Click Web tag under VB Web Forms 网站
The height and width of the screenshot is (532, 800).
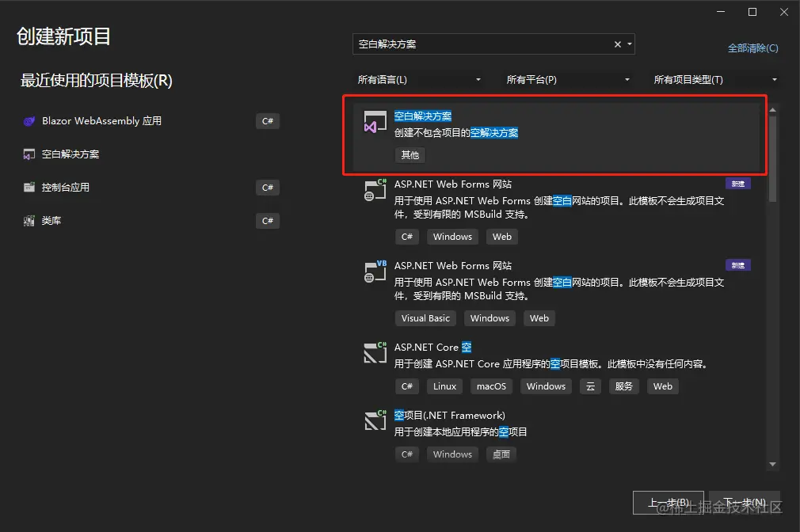pyautogui.click(x=539, y=318)
